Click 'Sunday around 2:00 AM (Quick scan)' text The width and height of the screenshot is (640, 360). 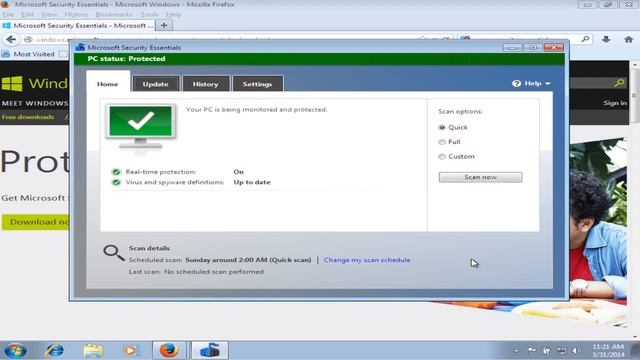pyautogui.click(x=248, y=260)
